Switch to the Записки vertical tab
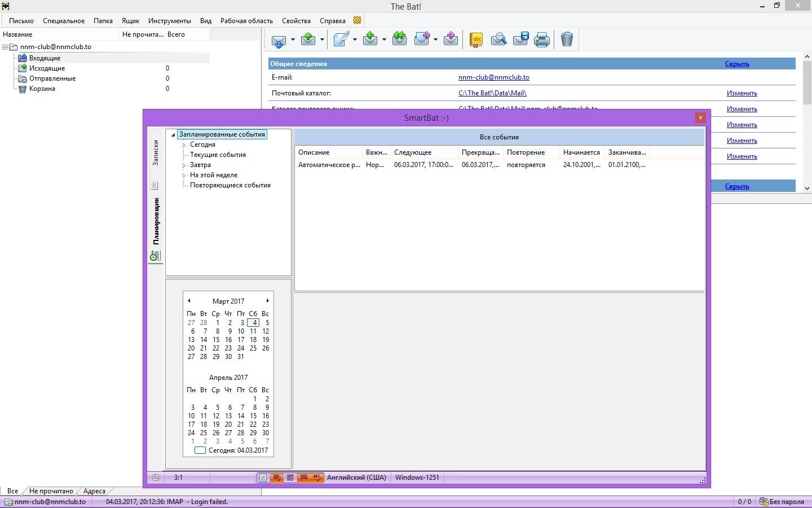The image size is (812, 508). coord(156,152)
